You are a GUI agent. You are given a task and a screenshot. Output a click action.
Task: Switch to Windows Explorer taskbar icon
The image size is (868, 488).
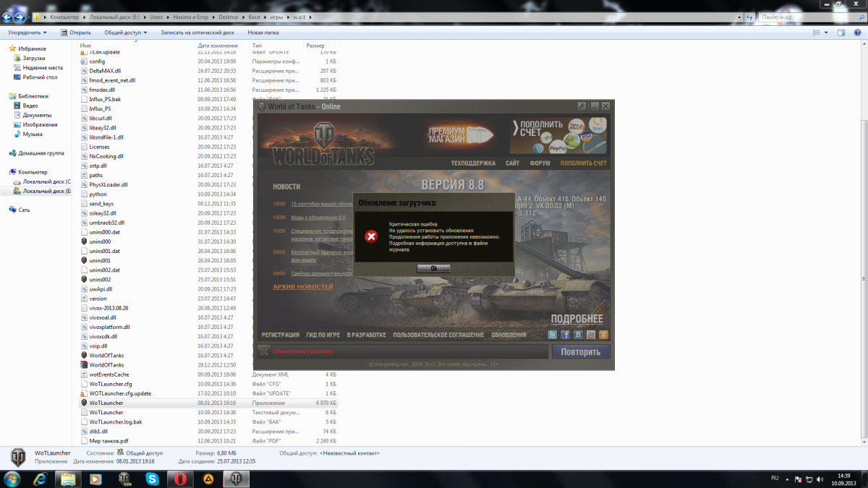click(68, 479)
